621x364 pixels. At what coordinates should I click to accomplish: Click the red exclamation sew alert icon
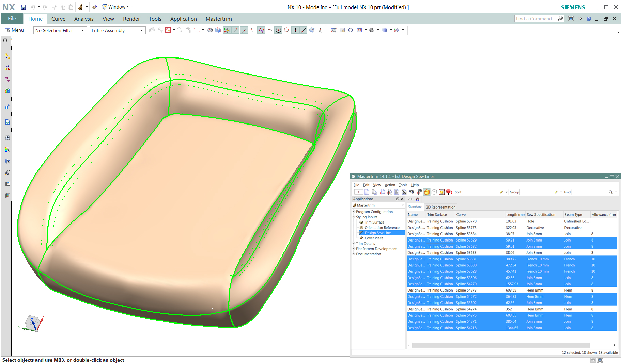pyautogui.click(x=449, y=192)
